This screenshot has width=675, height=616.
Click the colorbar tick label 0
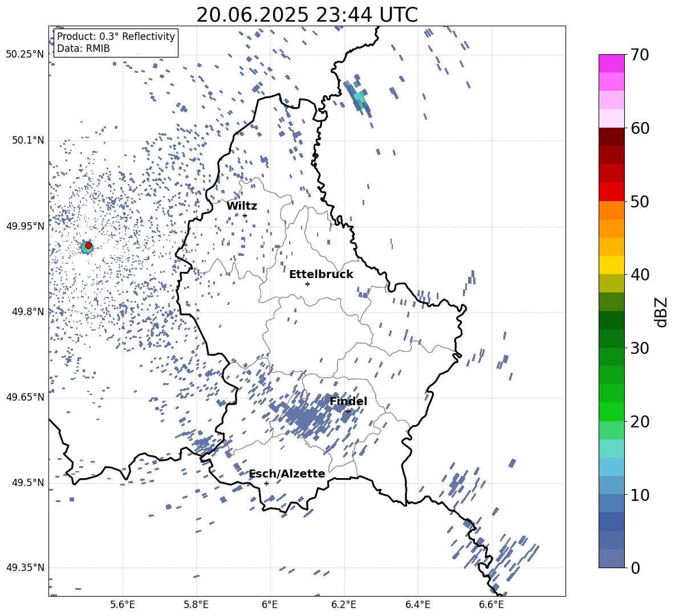(635, 568)
